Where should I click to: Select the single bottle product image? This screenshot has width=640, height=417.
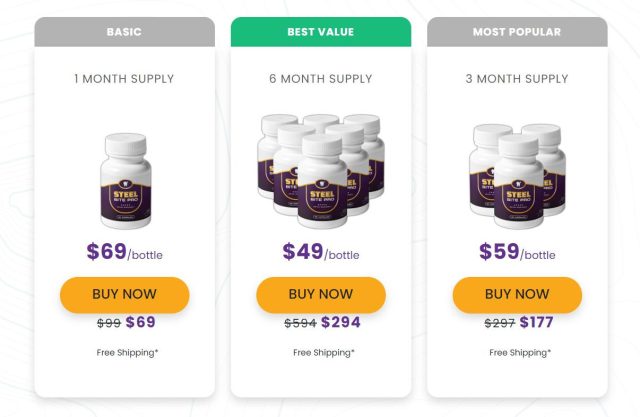pyautogui.click(x=126, y=181)
